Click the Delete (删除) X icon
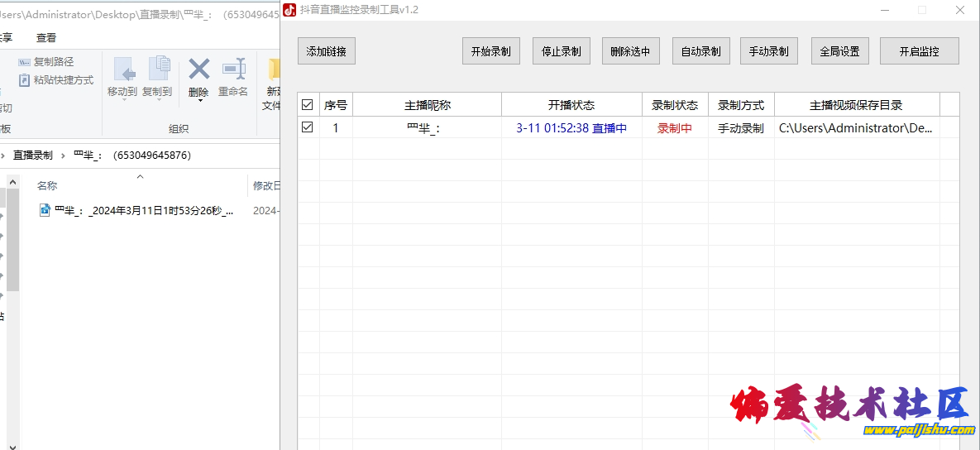This screenshot has height=450, width=980. (x=198, y=69)
